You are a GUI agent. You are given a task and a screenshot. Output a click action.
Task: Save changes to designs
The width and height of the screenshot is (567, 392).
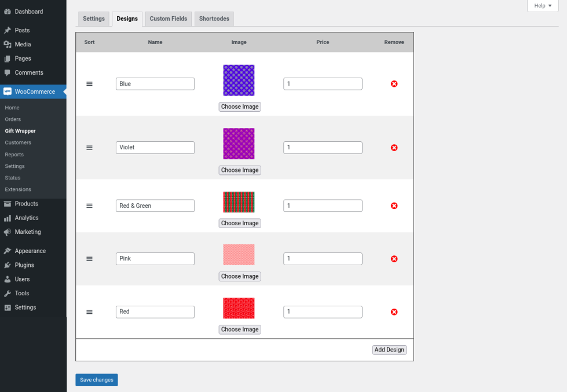pos(96,380)
